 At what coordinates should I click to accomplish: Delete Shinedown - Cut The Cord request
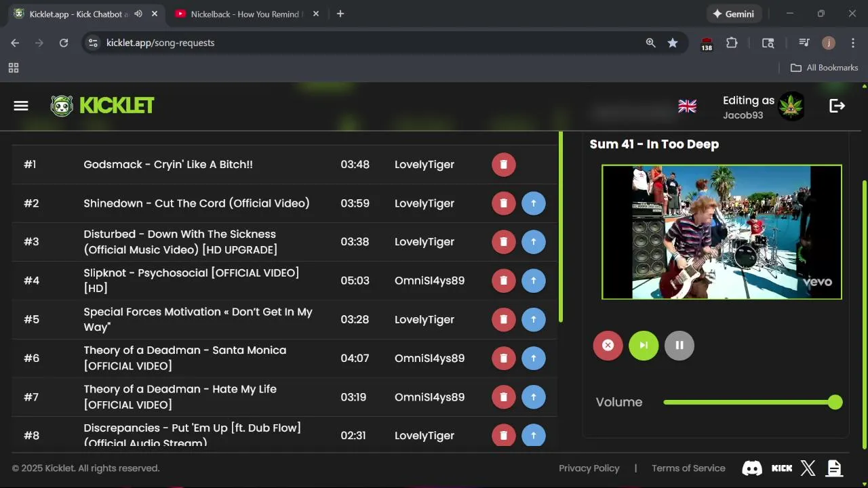[503, 203]
